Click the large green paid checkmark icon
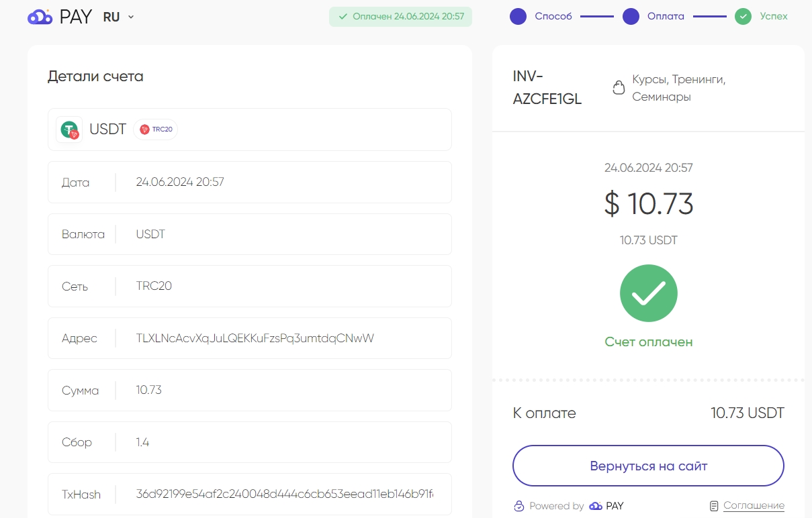The width and height of the screenshot is (812, 518). click(x=648, y=293)
